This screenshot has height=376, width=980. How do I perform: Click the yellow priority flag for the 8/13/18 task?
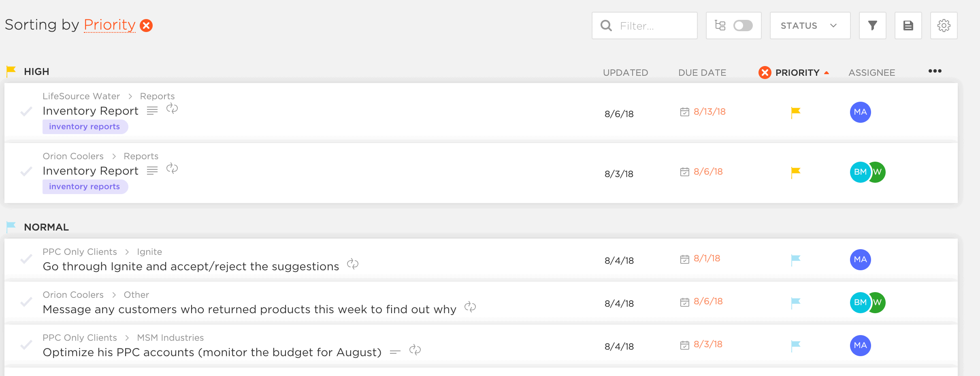[796, 112]
